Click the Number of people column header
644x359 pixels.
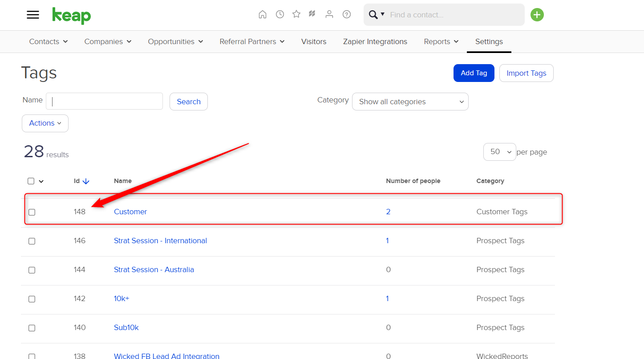pyautogui.click(x=413, y=181)
